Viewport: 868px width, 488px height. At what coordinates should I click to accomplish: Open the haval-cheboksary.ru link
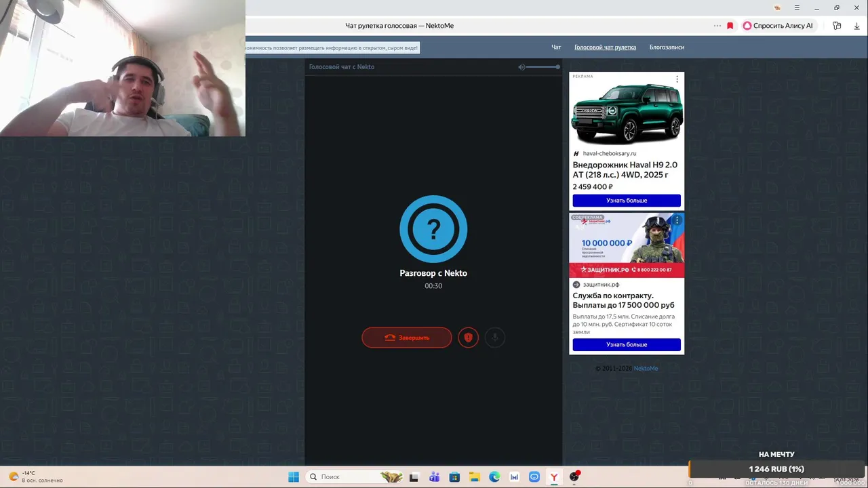[610, 154]
